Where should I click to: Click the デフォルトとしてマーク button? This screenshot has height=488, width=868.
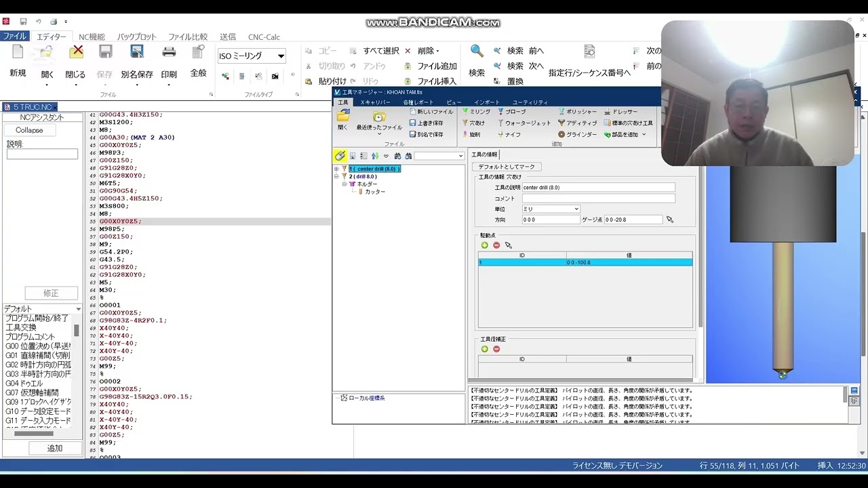click(507, 167)
